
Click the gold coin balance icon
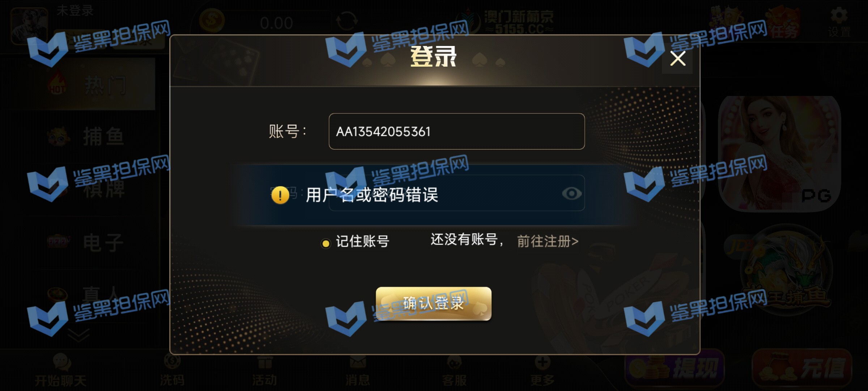coord(212,21)
